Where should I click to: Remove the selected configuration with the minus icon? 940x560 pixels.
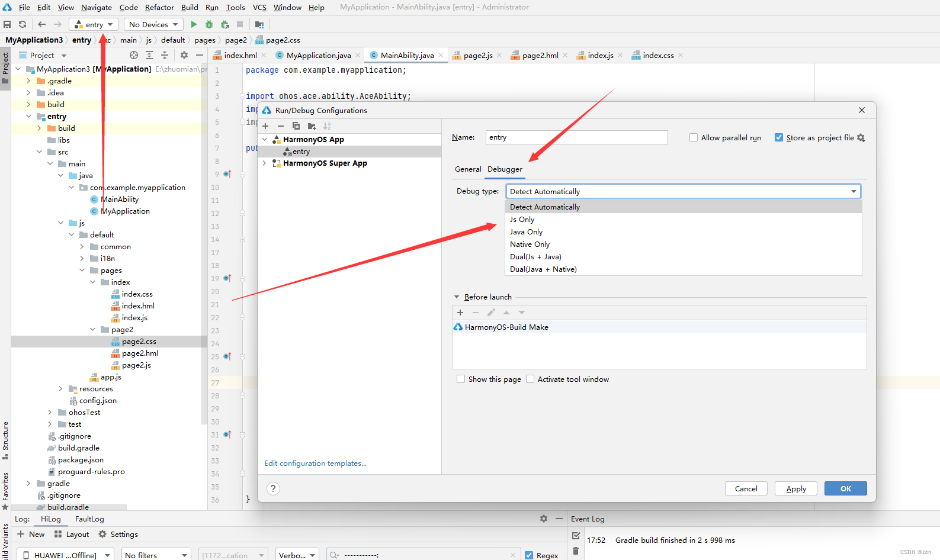coord(281,126)
